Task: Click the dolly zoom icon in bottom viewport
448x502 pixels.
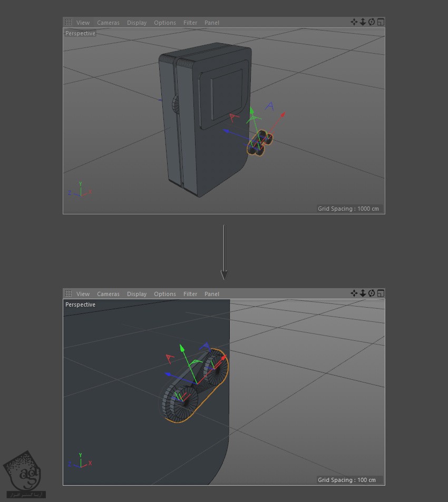Action: pyautogui.click(x=363, y=293)
